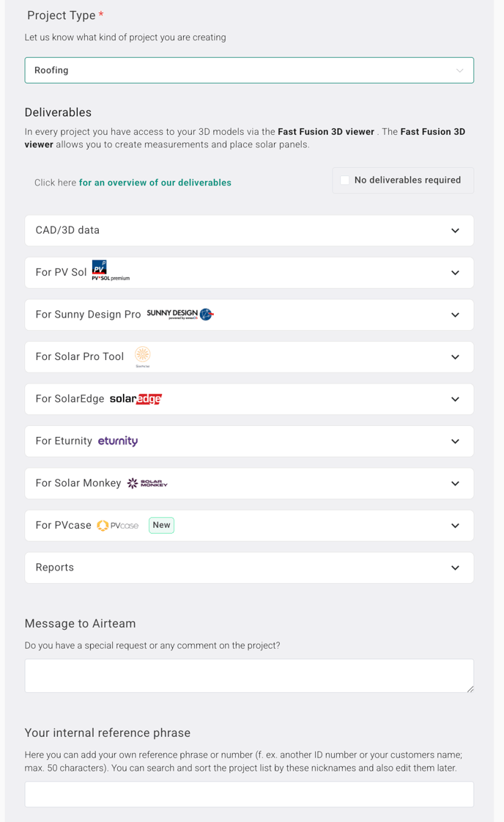Expand the For Solar Monkey chevron
The height and width of the screenshot is (822, 504).
455,483
